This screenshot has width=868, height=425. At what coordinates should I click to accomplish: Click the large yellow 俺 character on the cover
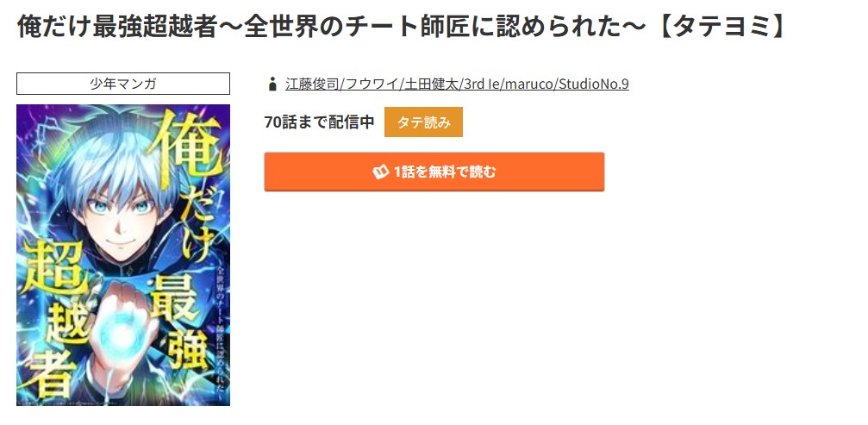pos(184,151)
